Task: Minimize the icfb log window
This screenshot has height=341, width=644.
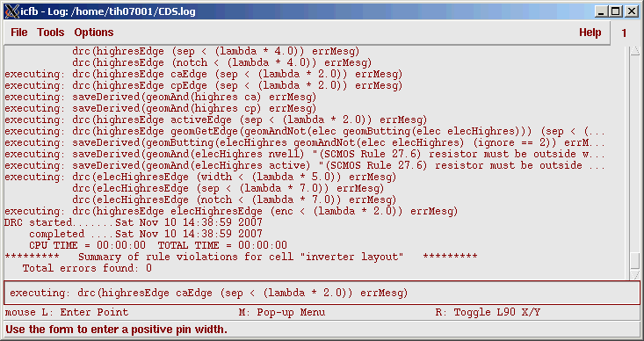Action: (602, 11)
